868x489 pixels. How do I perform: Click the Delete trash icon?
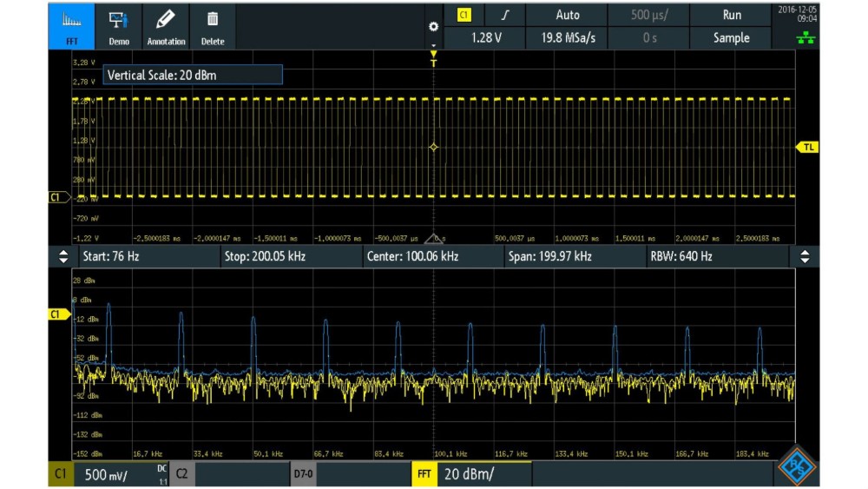pyautogui.click(x=213, y=27)
